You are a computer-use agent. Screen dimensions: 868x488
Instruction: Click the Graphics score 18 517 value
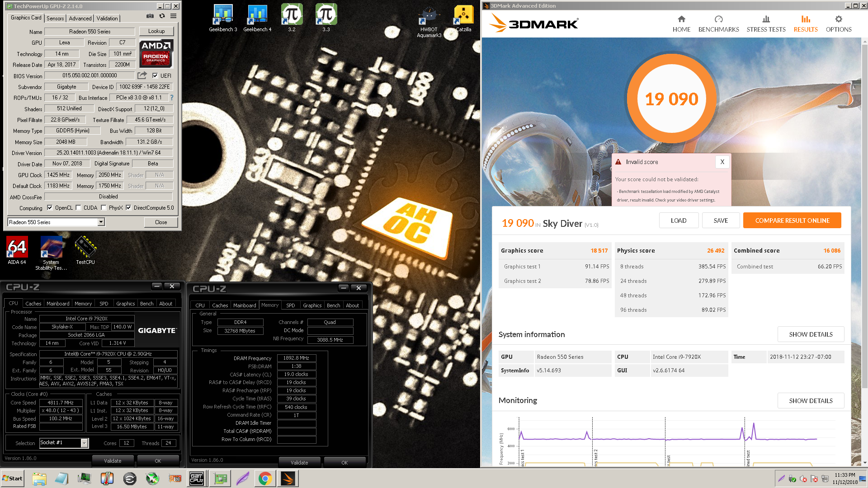coord(599,251)
